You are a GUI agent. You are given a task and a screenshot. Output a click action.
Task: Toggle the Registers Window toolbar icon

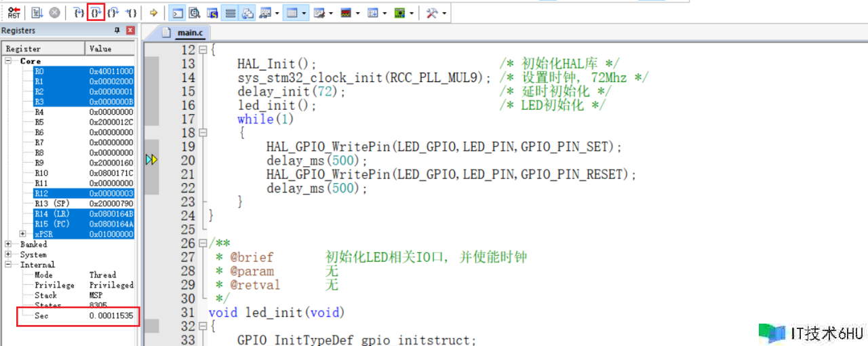(x=231, y=12)
